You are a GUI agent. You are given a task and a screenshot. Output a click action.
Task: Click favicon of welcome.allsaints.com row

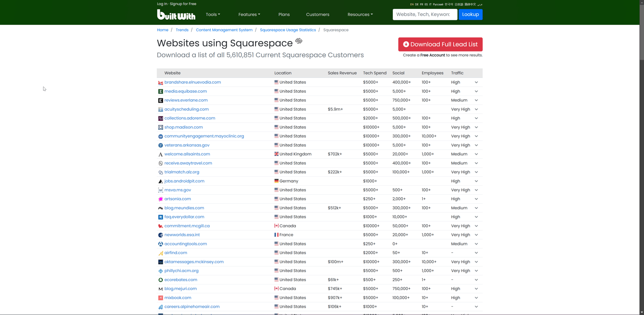(161, 154)
